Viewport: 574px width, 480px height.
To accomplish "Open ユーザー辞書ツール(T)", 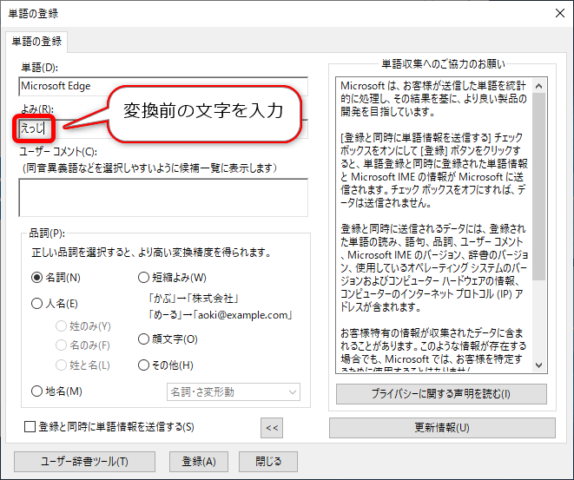I will tap(85, 461).
